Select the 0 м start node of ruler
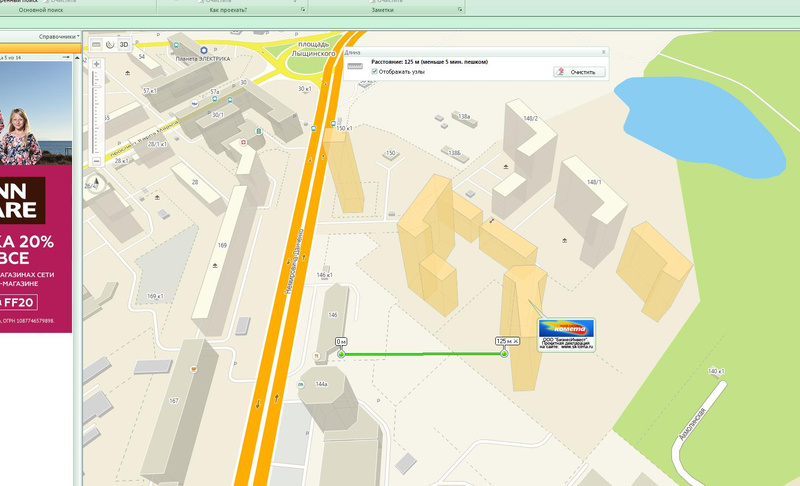The image size is (800, 486). 341,353
